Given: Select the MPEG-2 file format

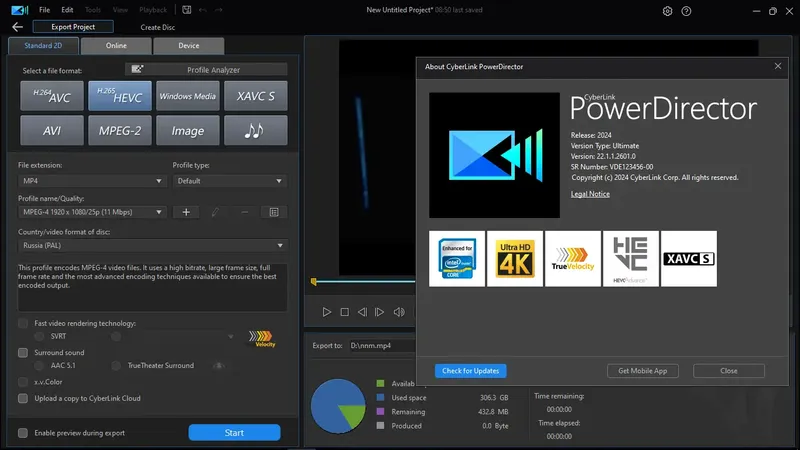Looking at the screenshot, I should click(120, 131).
